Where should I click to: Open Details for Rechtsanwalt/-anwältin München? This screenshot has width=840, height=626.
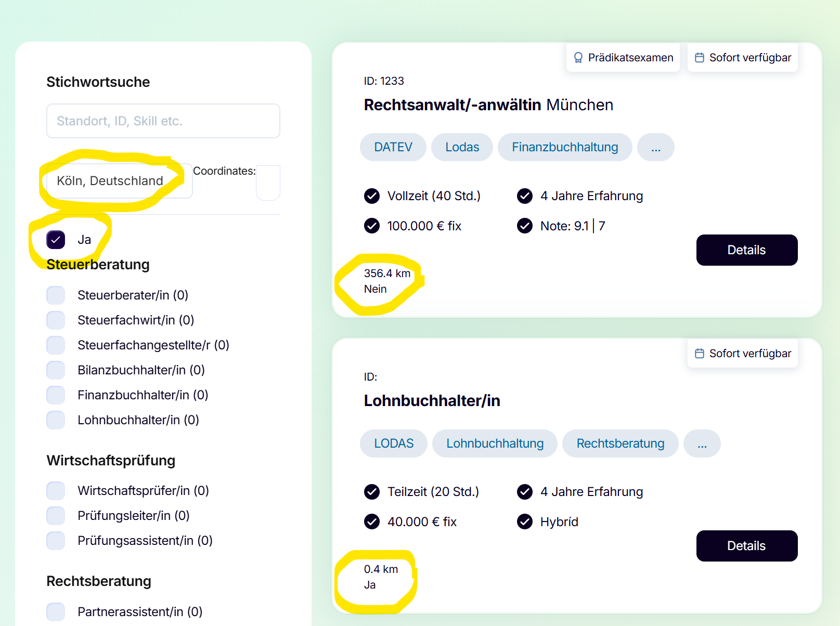746,250
